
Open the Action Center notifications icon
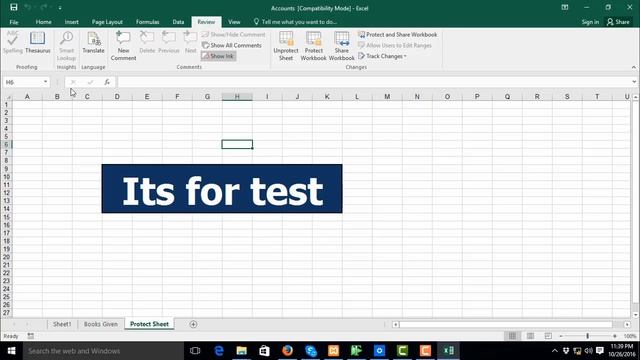pyautogui.click(x=600, y=351)
